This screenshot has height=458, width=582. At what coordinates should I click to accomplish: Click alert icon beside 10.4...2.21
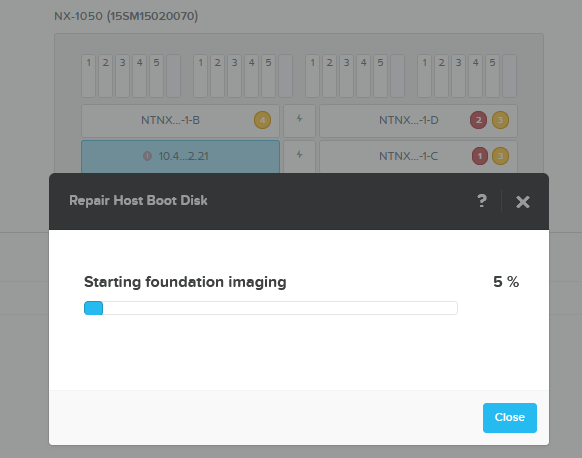pos(147,156)
